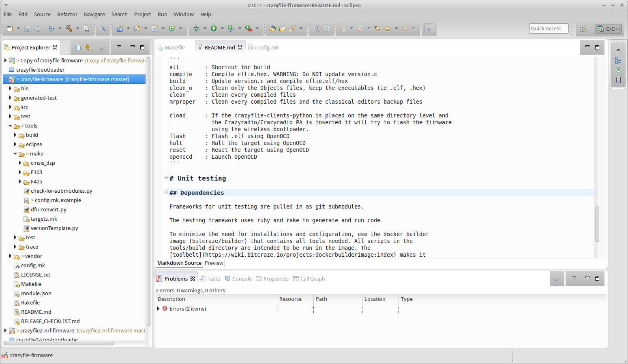Viewport: 628px width, 364px height.
Task: Open the Refactor menu
Action: tap(67, 14)
